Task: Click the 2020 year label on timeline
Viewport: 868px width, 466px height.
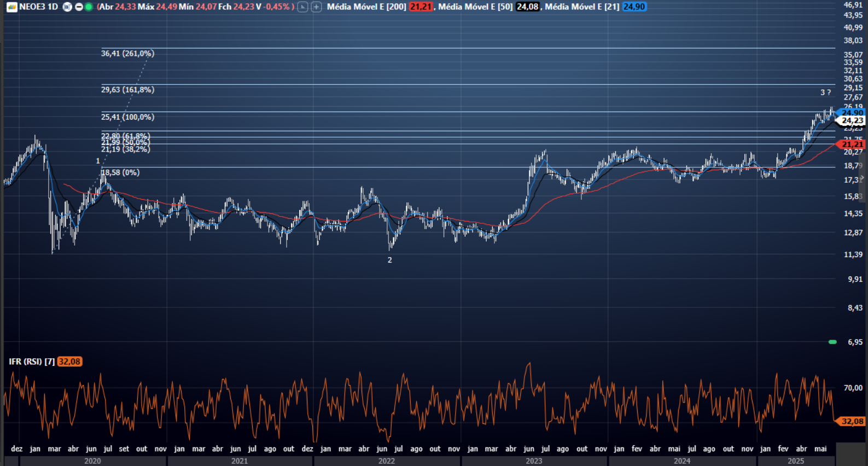Action: [x=92, y=461]
